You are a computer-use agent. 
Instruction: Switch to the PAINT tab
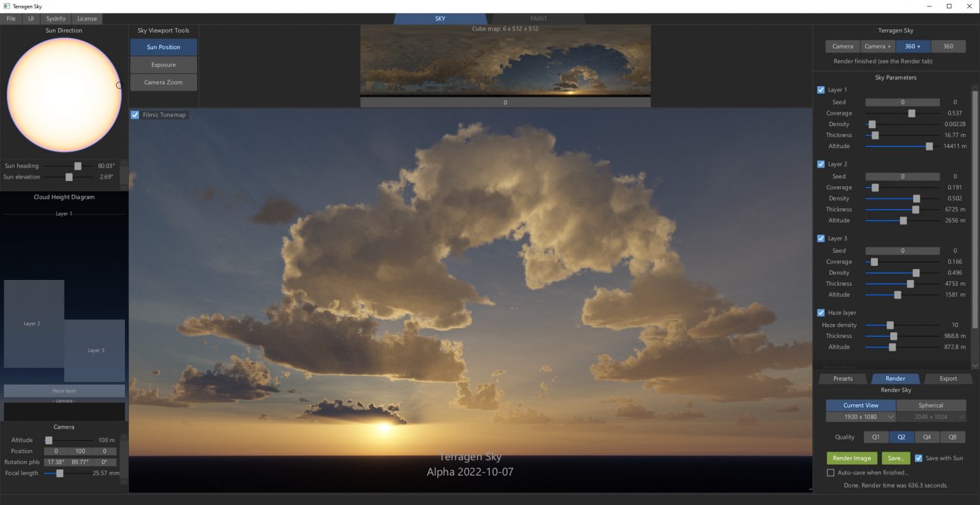tap(538, 18)
